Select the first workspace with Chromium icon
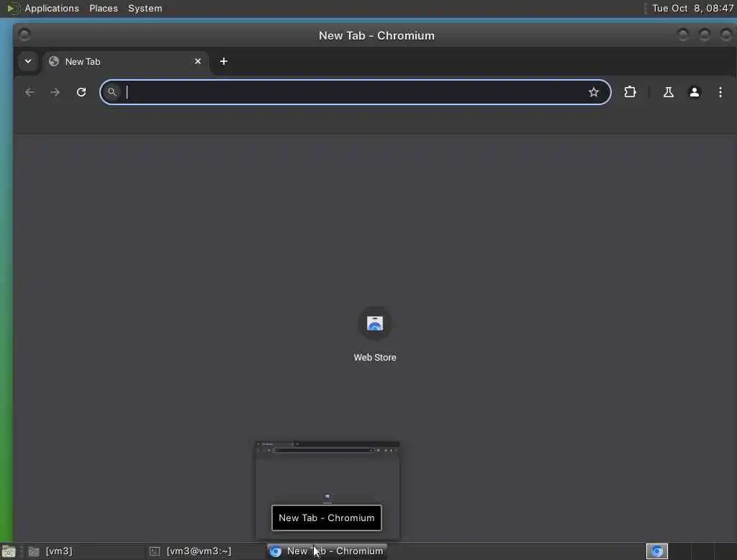This screenshot has width=737, height=560. coord(657,551)
